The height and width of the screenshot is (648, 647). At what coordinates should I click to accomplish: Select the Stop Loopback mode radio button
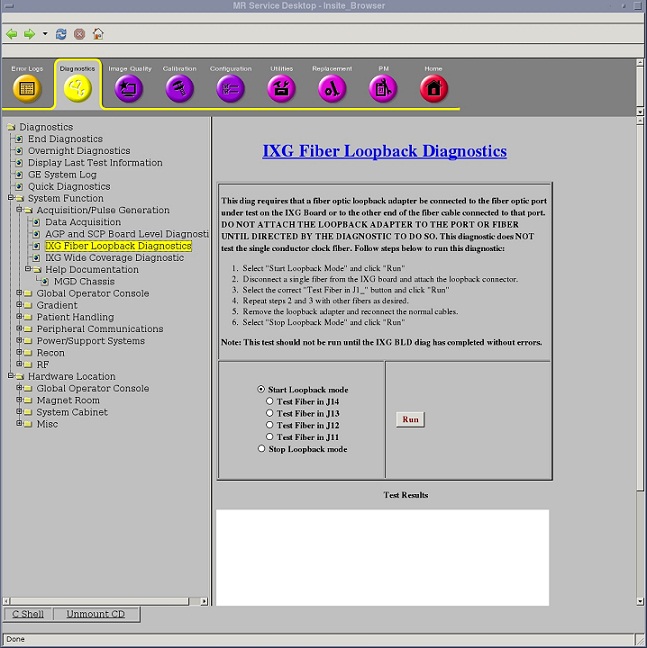tap(262, 449)
